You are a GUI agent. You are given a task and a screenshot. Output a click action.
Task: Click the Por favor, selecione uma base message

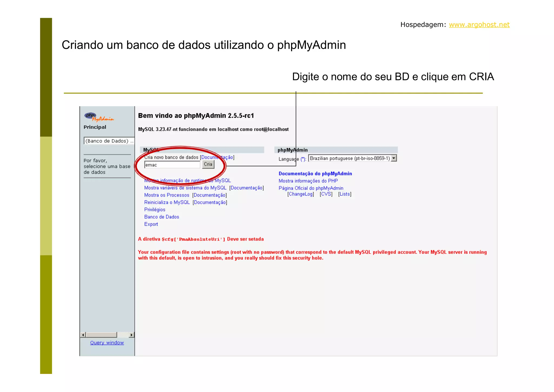point(107,166)
